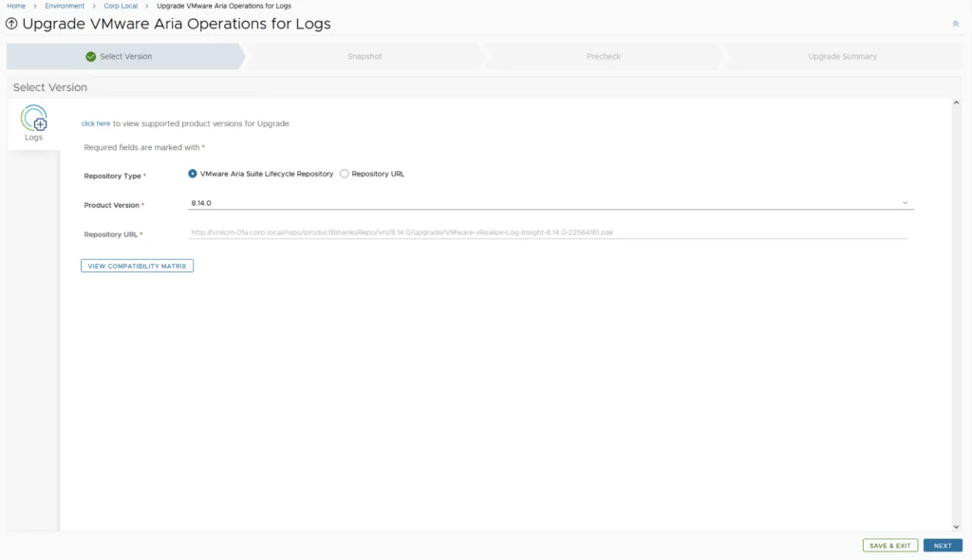Click 'Required fields are marked with' text

click(x=142, y=148)
